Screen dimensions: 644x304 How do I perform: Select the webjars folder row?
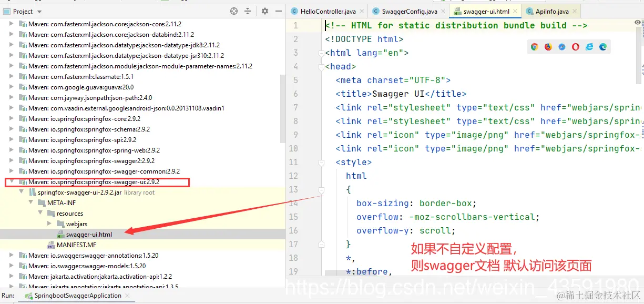pyautogui.click(x=143, y=224)
